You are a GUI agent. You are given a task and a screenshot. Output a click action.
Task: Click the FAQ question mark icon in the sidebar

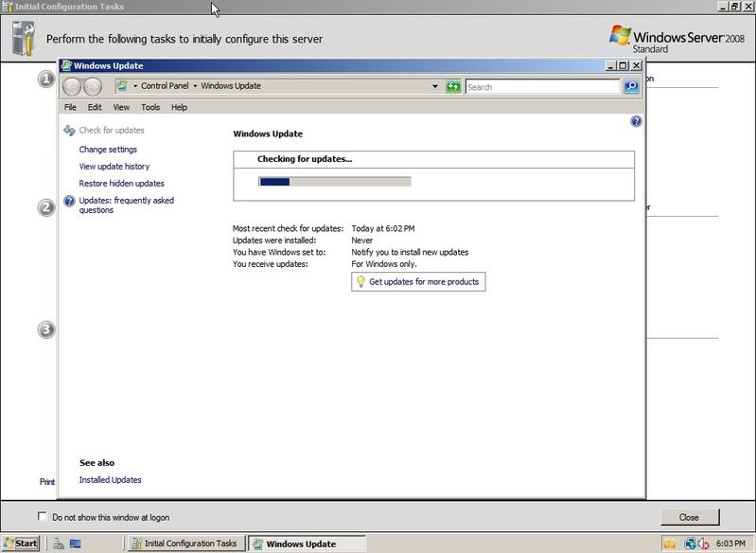point(69,201)
